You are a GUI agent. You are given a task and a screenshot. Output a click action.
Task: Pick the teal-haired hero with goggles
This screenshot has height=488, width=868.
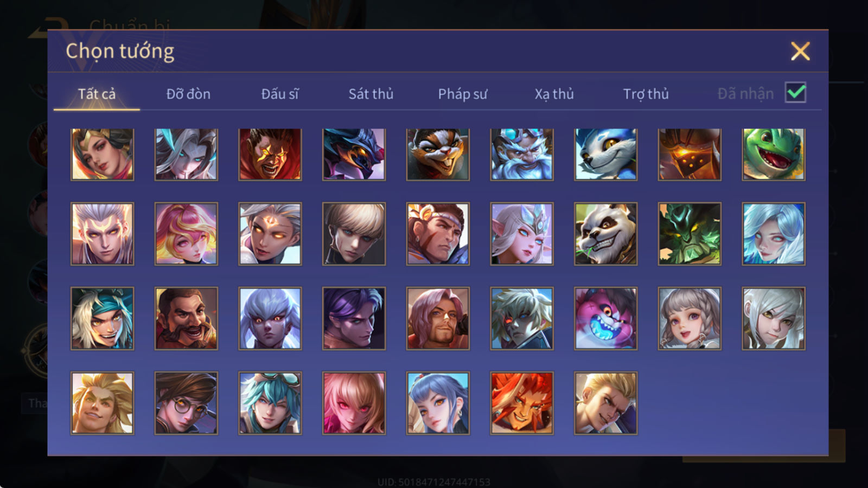click(x=270, y=403)
